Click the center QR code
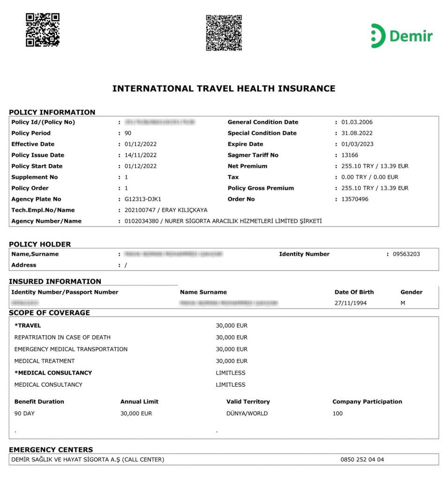This screenshot has width=448, height=480. click(224, 33)
